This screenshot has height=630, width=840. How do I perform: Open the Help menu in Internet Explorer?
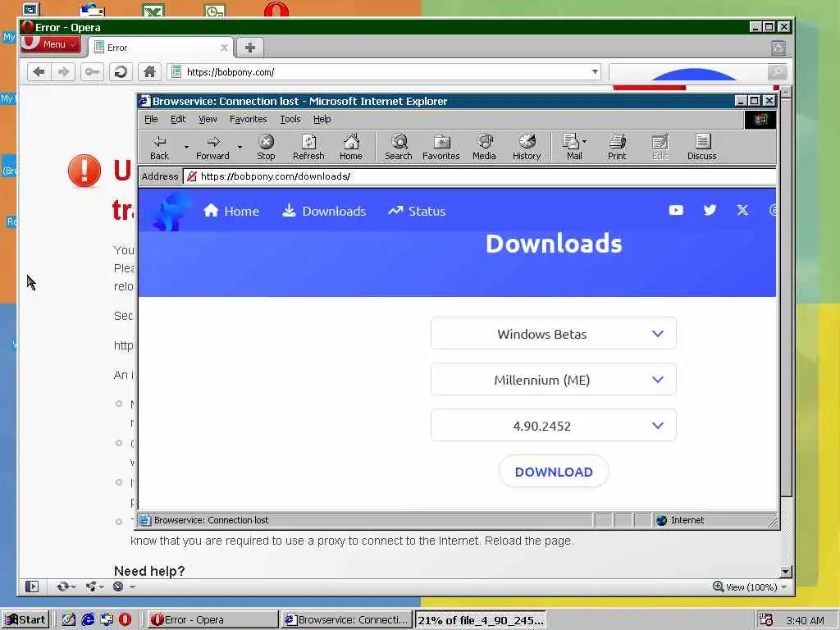pyautogui.click(x=322, y=119)
